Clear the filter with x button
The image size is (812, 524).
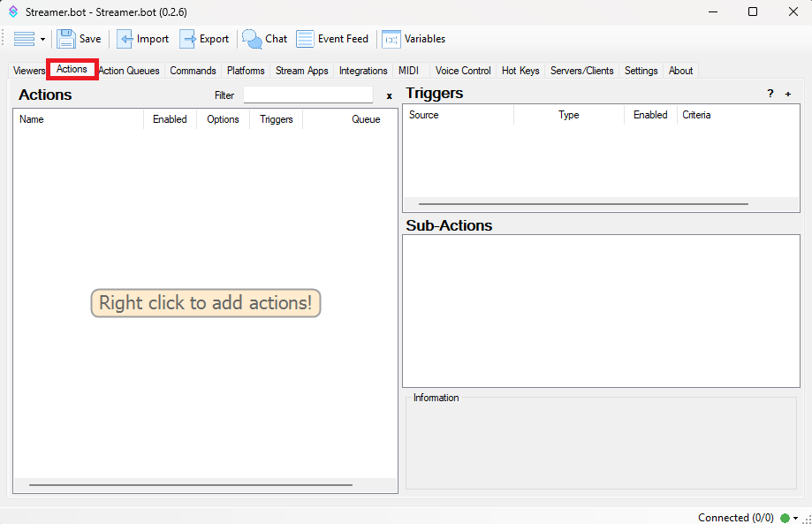389,95
